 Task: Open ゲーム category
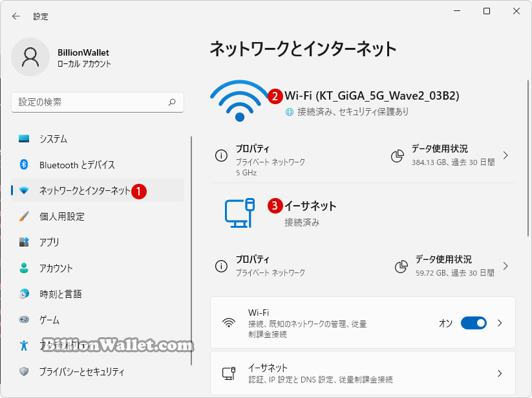[x=98, y=320]
